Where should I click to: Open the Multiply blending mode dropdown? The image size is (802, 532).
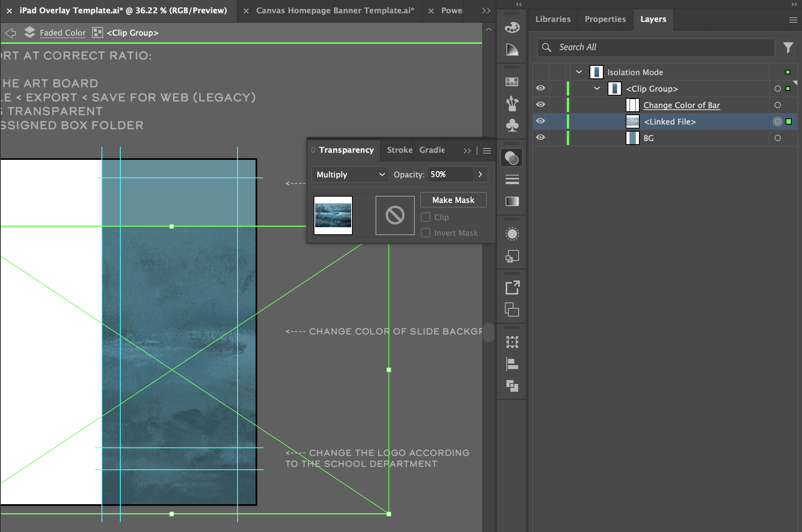point(350,174)
